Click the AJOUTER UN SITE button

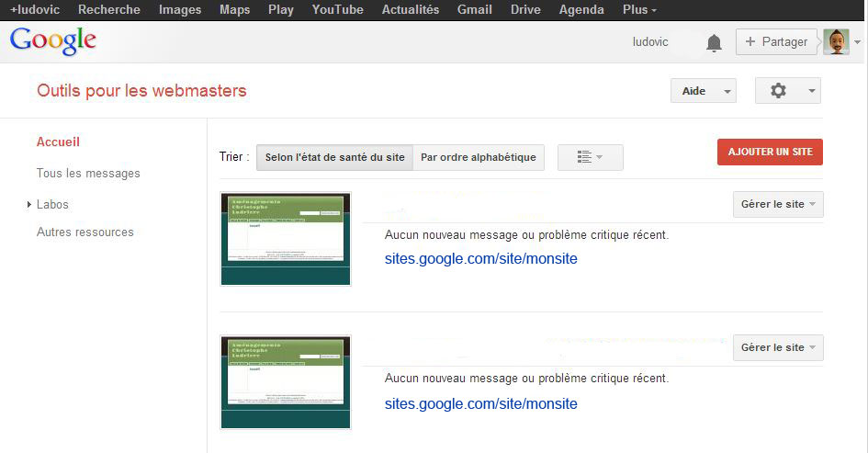click(x=770, y=152)
